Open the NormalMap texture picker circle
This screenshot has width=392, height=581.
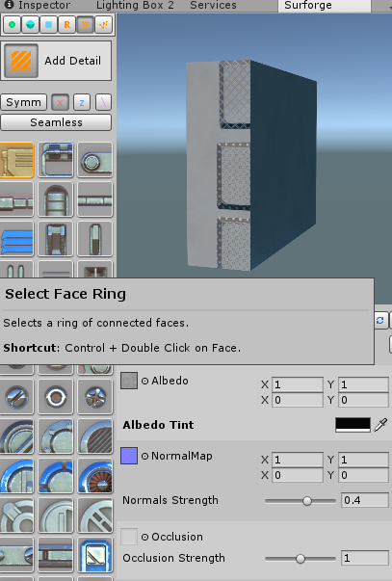(144, 456)
